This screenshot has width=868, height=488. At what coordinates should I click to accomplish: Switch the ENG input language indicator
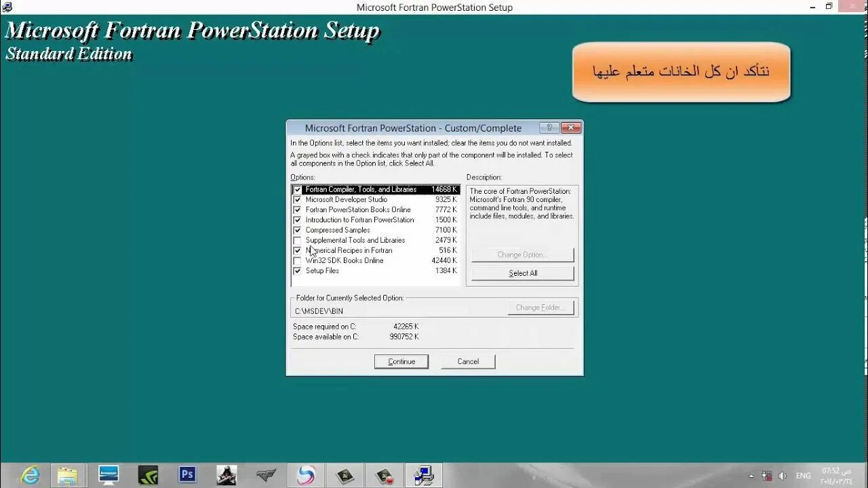(804, 476)
